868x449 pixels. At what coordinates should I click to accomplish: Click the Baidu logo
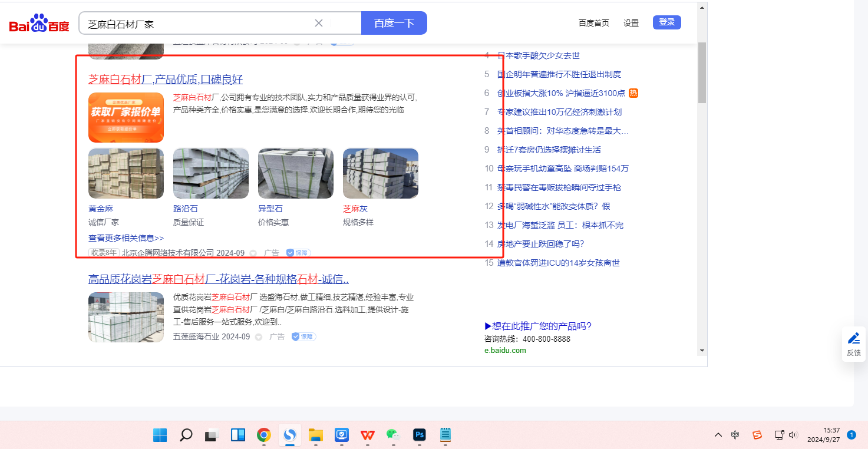click(39, 24)
